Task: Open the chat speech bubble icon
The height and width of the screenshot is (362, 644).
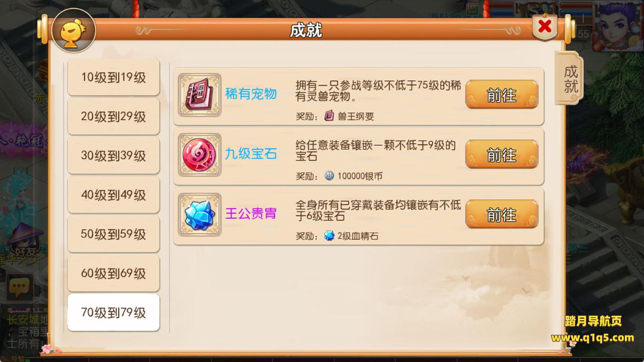Action: [x=19, y=288]
